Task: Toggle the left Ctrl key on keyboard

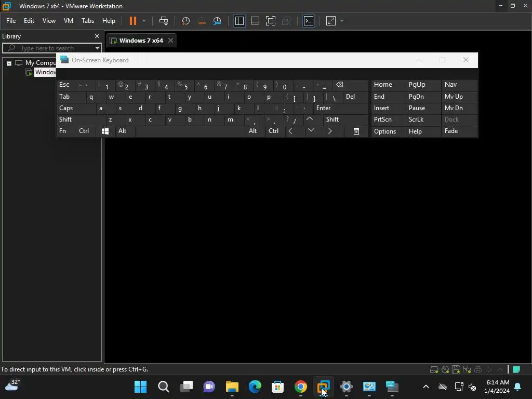Action: coord(86,131)
